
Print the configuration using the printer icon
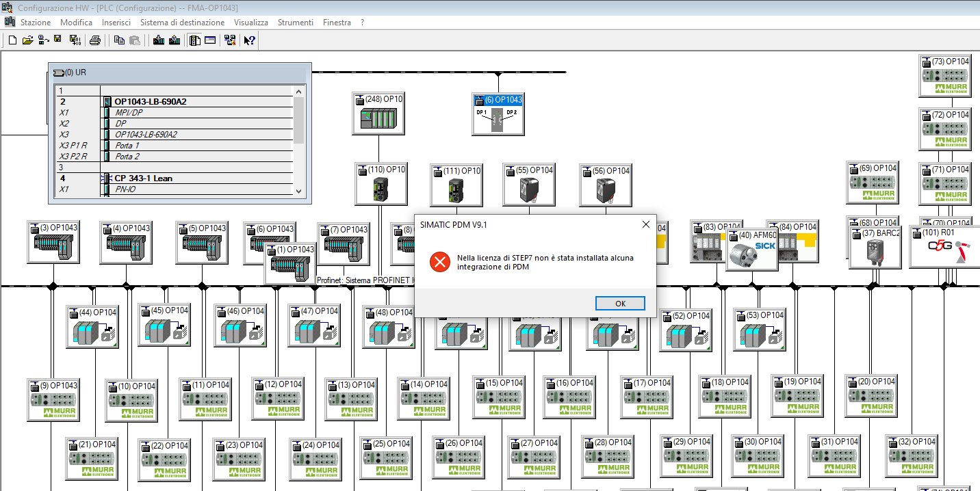(x=95, y=40)
